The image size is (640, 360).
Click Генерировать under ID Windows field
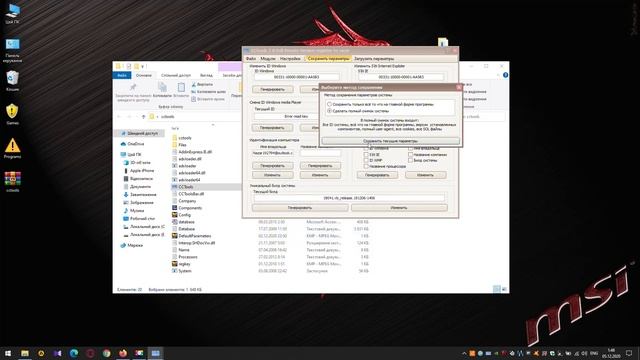coord(272,89)
